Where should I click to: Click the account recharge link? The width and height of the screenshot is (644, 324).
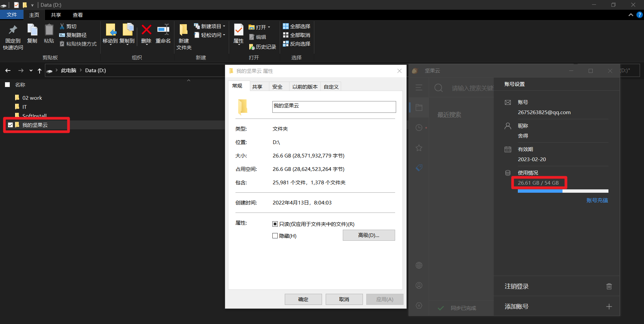[x=597, y=200]
